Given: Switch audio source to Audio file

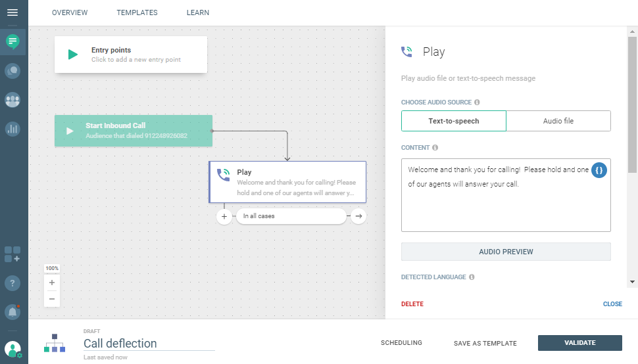Looking at the screenshot, I should (558, 121).
